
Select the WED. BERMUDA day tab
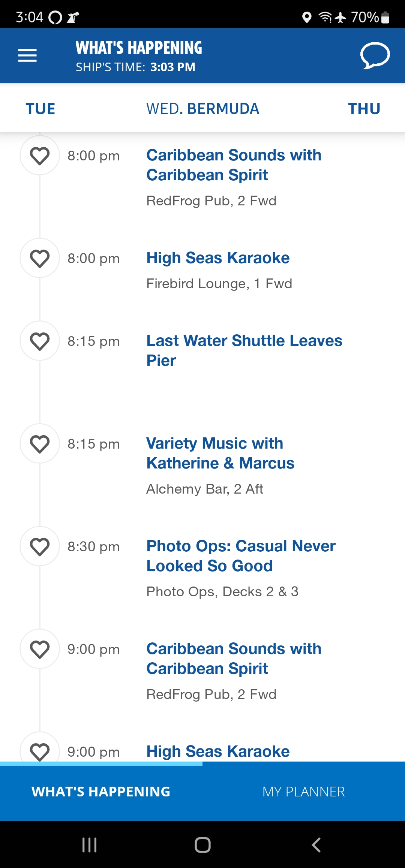point(202,109)
